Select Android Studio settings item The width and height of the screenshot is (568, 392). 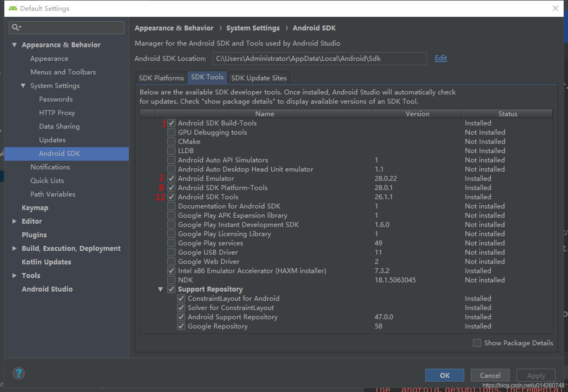[x=47, y=289]
